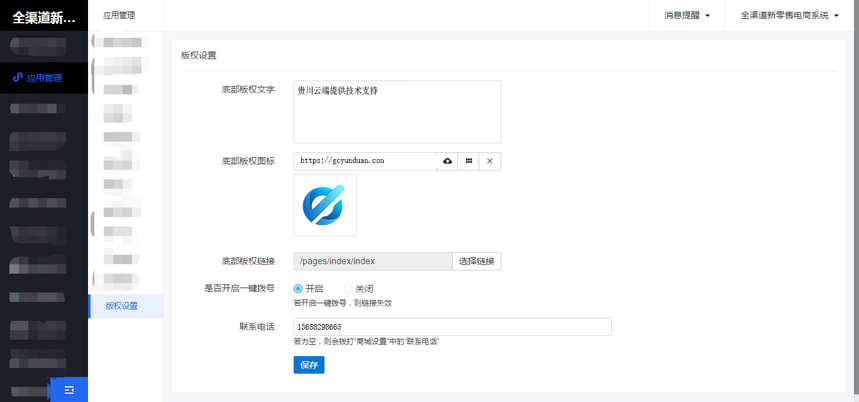Viewport: 859px width, 402px height.
Task: Click the cloud upload icon beside the URL field
Action: [447, 161]
